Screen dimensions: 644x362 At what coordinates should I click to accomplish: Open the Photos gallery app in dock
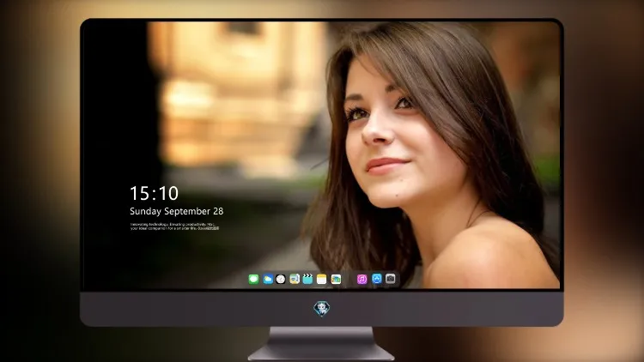[336, 279]
